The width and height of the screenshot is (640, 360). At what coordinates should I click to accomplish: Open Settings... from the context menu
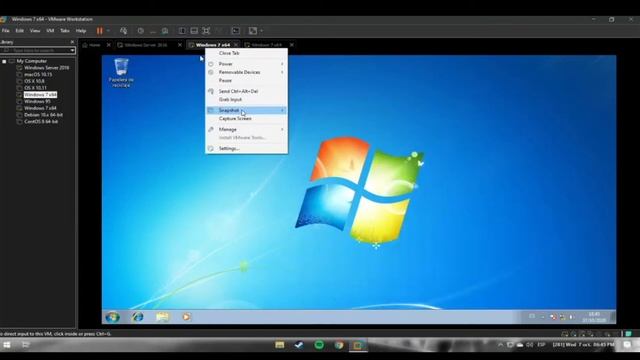pyautogui.click(x=247, y=149)
